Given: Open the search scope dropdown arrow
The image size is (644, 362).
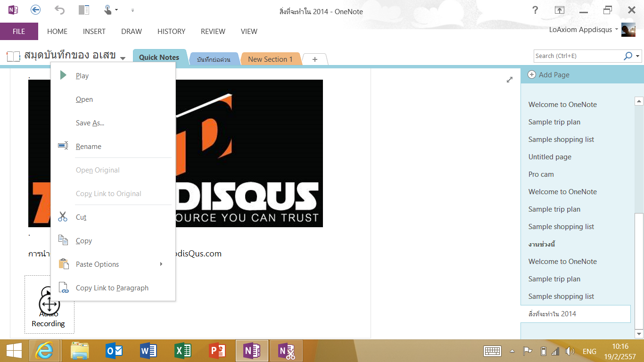Looking at the screenshot, I should coord(638,57).
